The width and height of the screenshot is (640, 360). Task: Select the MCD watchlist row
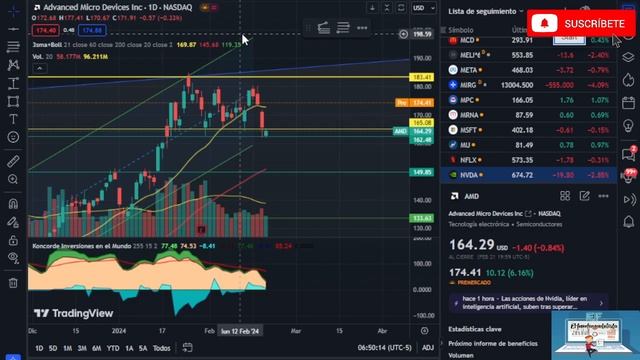point(529,40)
